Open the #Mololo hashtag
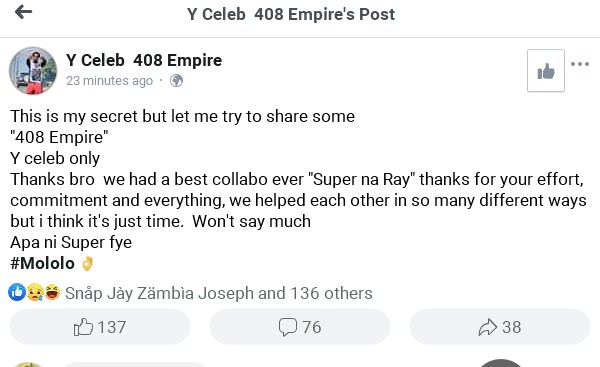Screen dimensions: 600x367 42,263
